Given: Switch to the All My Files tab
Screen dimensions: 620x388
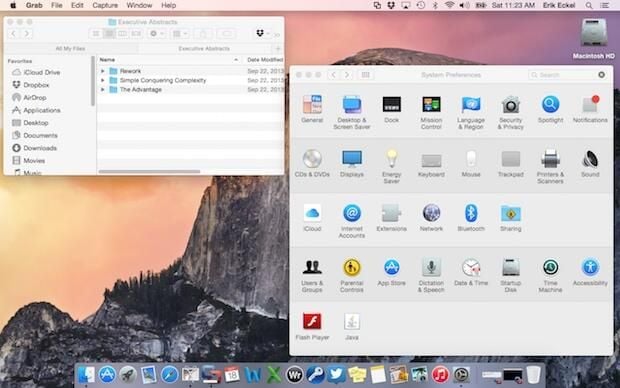Looking at the screenshot, I should [x=70, y=49].
